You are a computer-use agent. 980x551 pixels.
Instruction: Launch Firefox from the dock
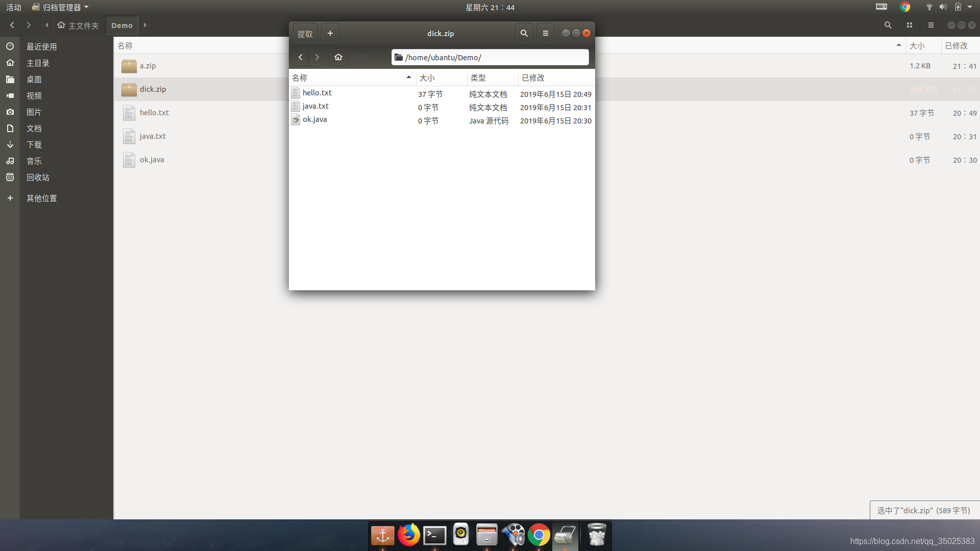408,535
